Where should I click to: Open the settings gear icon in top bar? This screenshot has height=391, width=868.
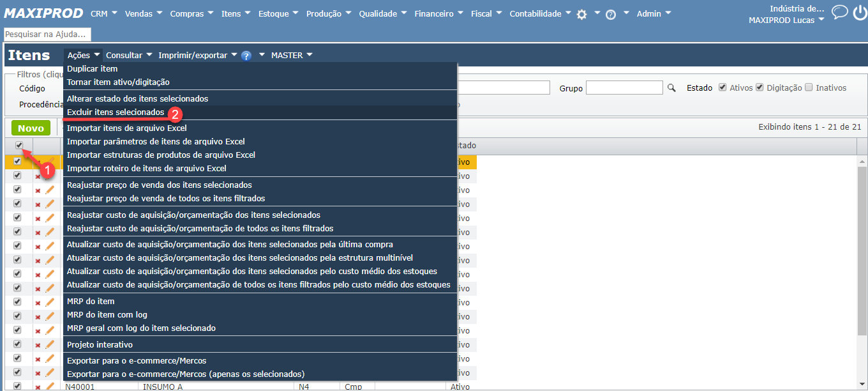pyautogui.click(x=581, y=14)
